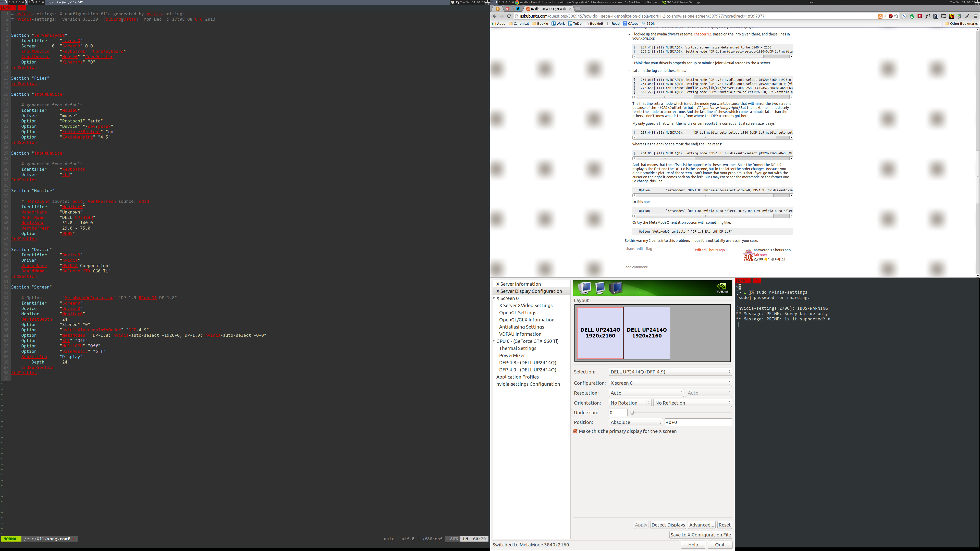Image resolution: width=980 pixels, height=551 pixels.
Task: Open Chrome's hamburger menu
Action: click(975, 16)
